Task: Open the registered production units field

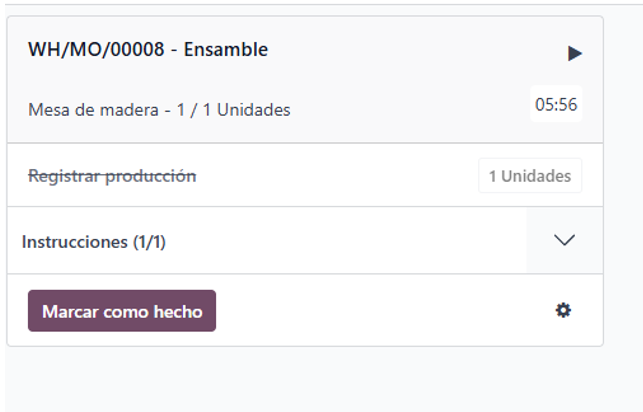Action: pos(530,176)
